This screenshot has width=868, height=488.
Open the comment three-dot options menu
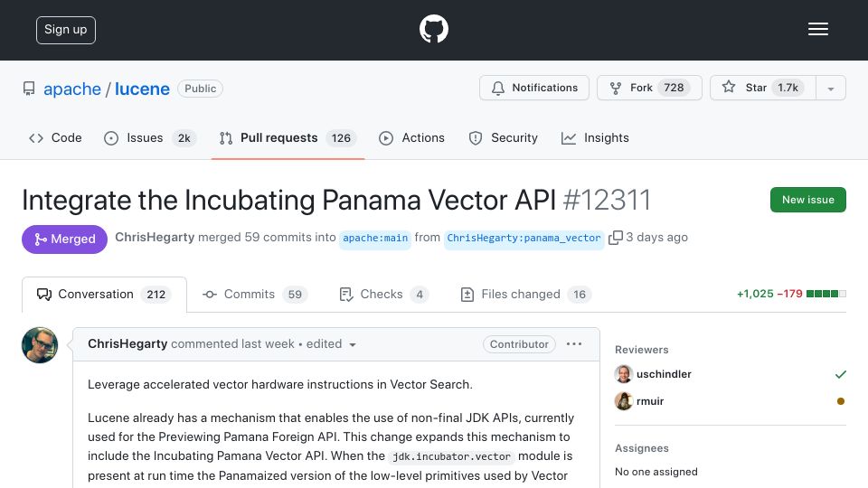pos(574,344)
